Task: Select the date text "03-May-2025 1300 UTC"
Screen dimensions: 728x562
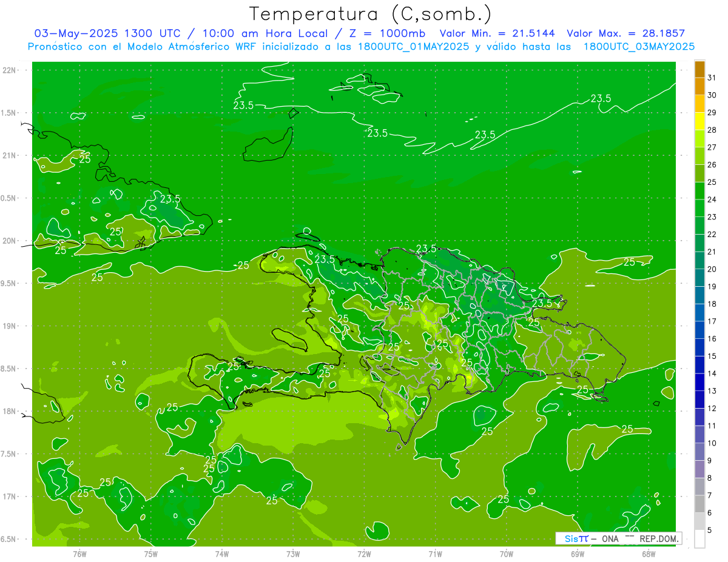Action: click(107, 33)
